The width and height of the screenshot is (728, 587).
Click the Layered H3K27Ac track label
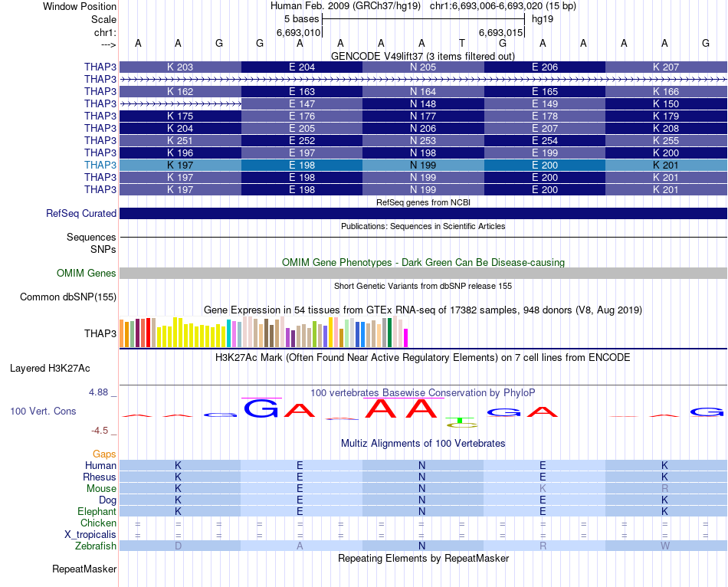click(x=50, y=369)
